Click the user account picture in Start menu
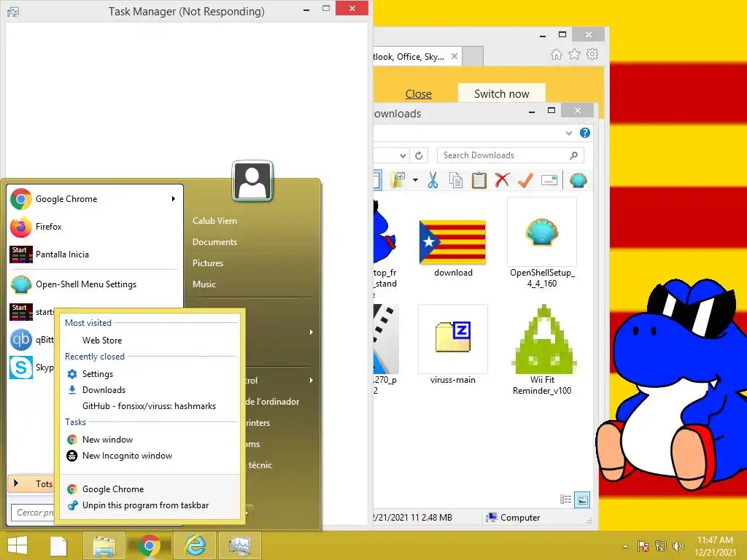The width and height of the screenshot is (747, 560). click(252, 181)
